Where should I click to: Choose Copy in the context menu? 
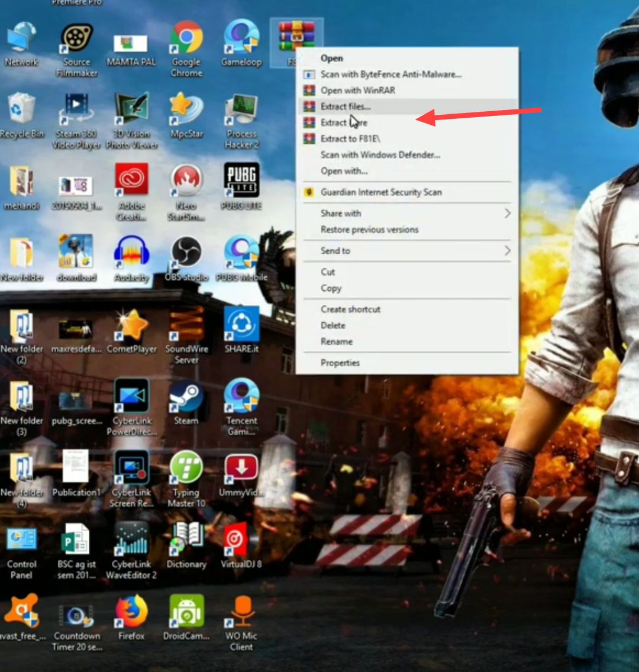[406, 289]
